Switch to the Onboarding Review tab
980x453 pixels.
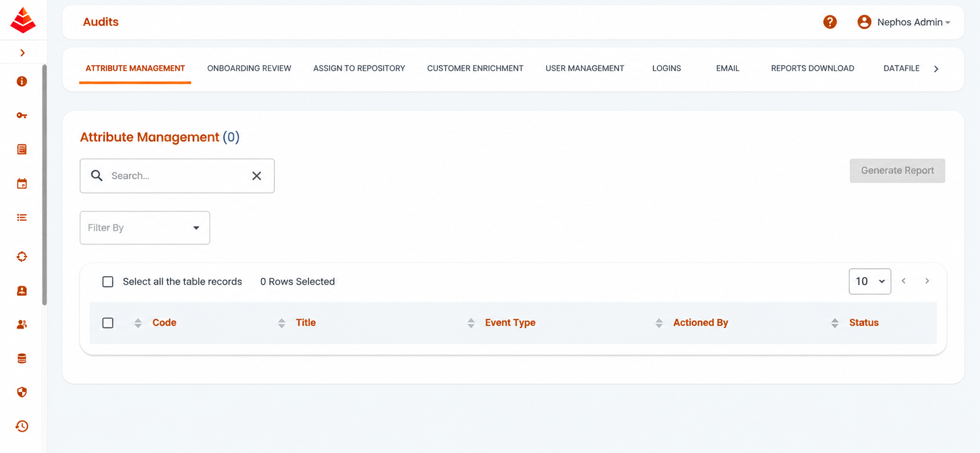[249, 69]
